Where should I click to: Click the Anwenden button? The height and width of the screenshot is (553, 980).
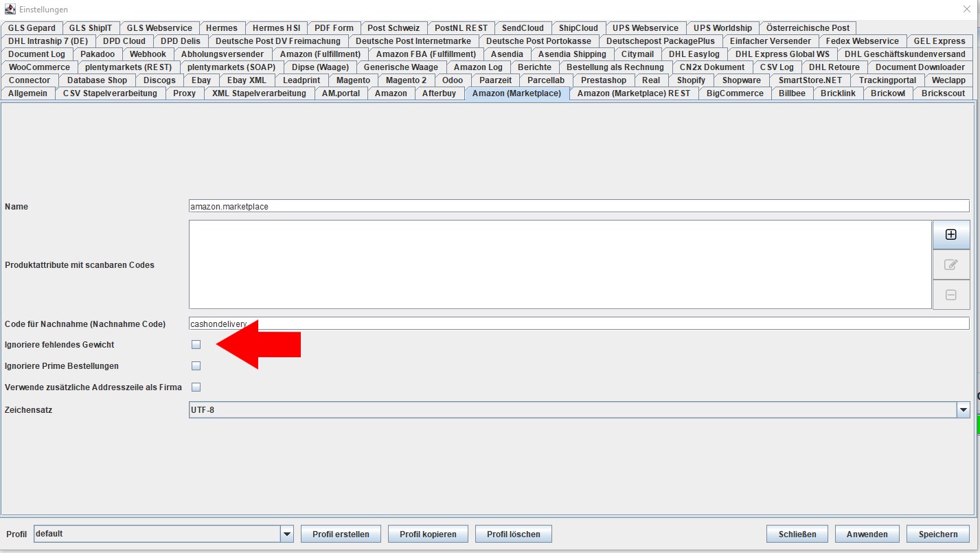[867, 534]
